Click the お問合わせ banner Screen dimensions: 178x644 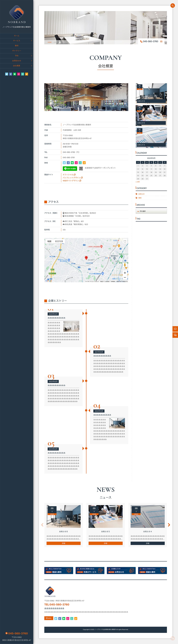pos(121,570)
